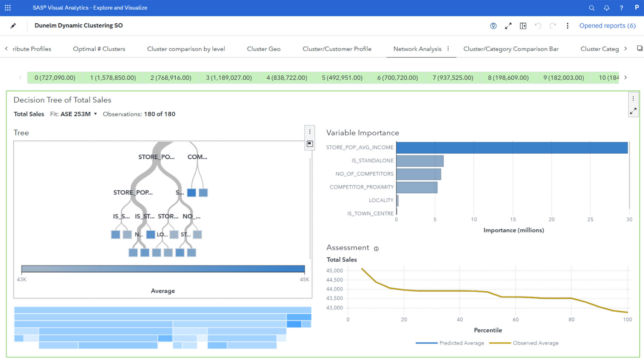Open the notifications bell
This screenshot has height=362, width=644.
click(606, 8)
